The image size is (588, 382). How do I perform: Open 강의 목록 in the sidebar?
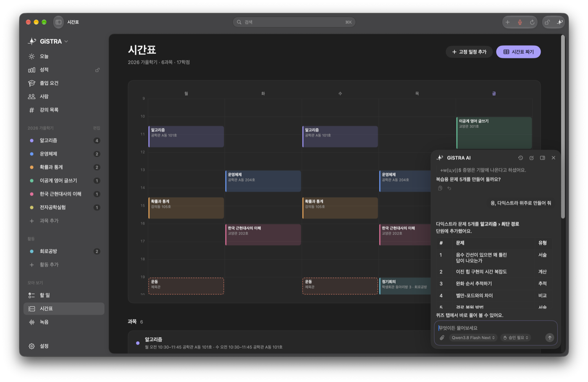point(64,110)
